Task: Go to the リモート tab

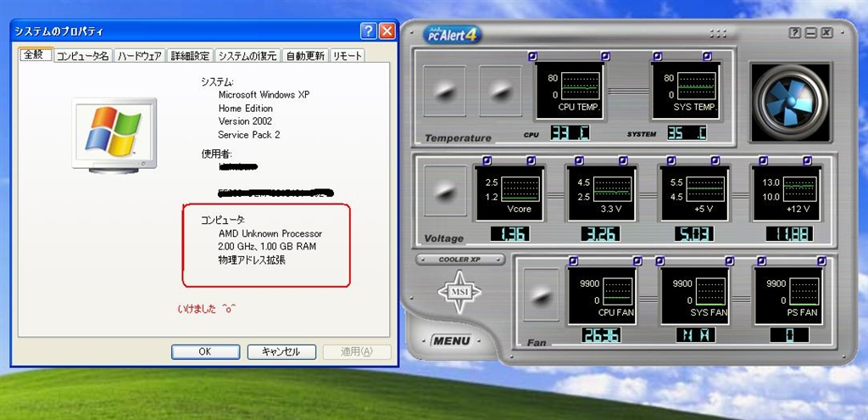Action: 347,56
